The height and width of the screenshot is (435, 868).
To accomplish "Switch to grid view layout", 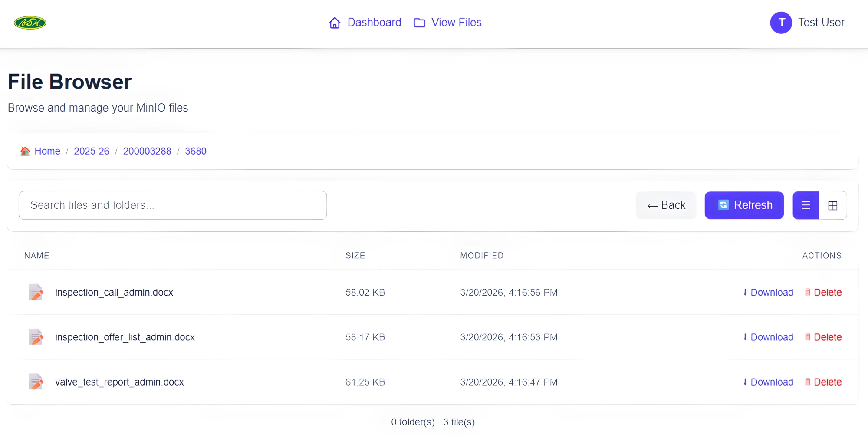I will coord(832,205).
